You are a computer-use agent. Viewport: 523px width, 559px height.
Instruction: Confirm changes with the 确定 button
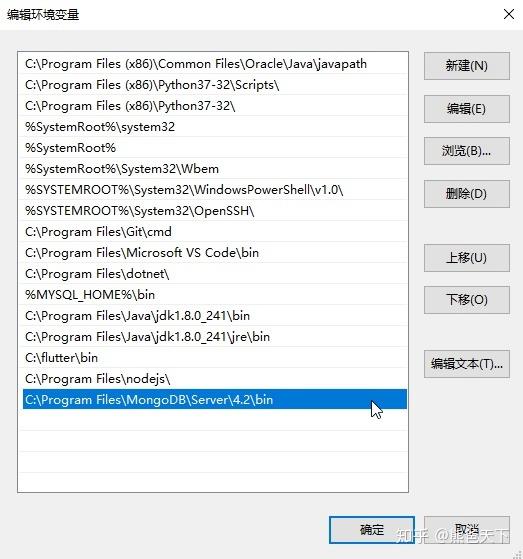(372, 530)
